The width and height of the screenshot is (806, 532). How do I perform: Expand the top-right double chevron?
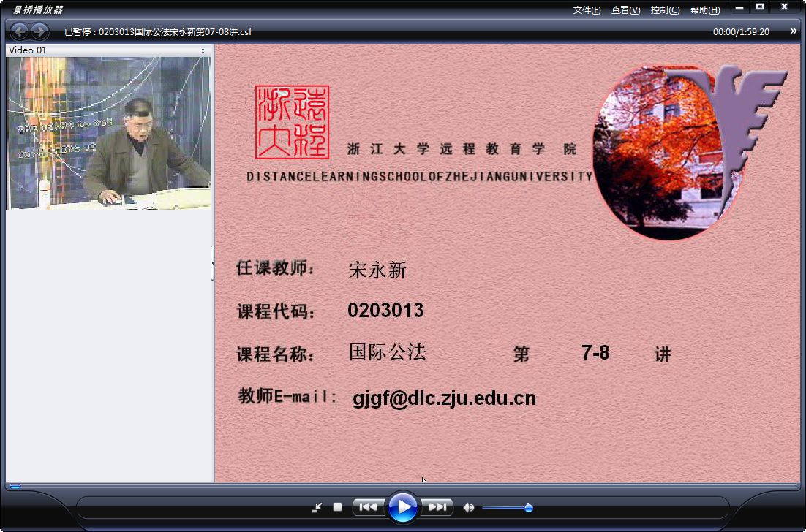[793, 31]
